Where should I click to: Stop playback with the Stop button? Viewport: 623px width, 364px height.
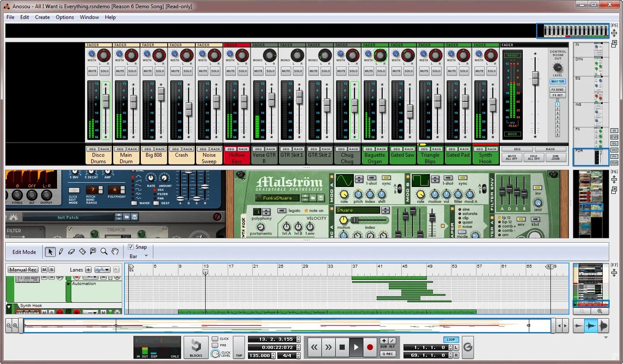[x=342, y=347]
